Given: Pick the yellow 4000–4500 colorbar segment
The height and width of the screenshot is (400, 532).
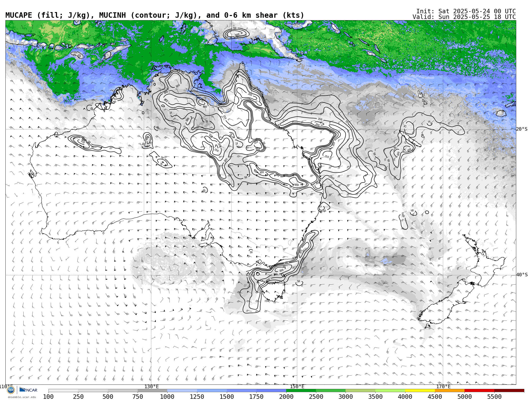Looking at the screenshot, I should 420,391.
